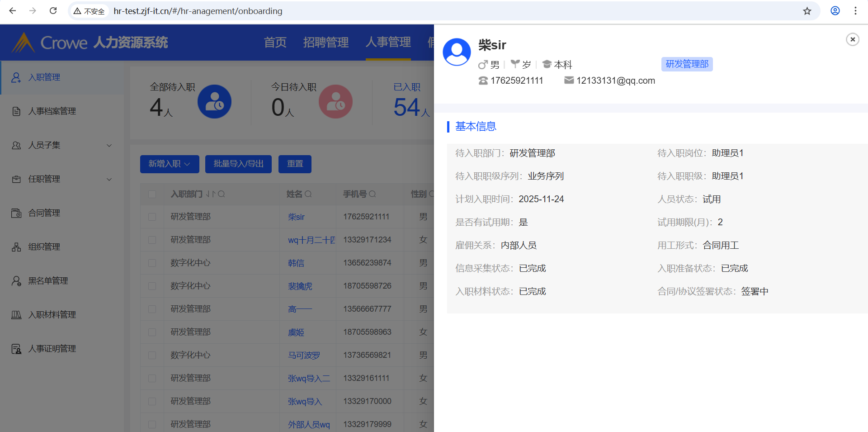The height and width of the screenshot is (432, 868).
Task: Open 组织管理 sidebar icon
Action: coord(16,247)
